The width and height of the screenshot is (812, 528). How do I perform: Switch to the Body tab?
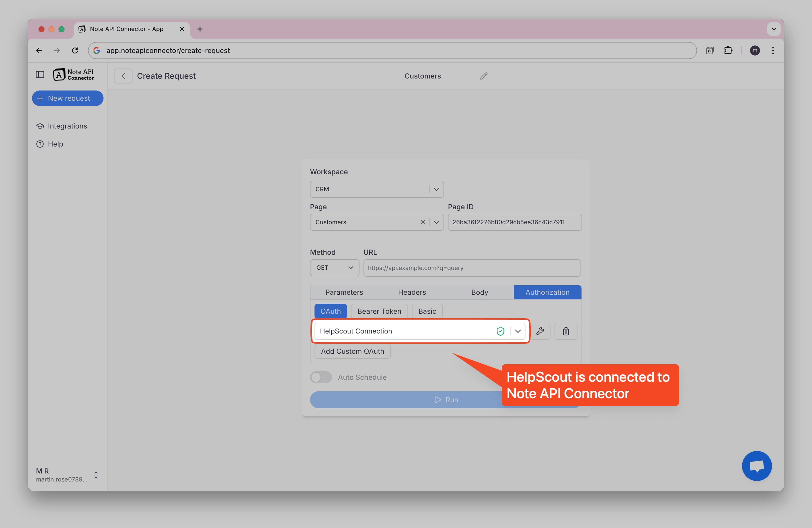479,292
